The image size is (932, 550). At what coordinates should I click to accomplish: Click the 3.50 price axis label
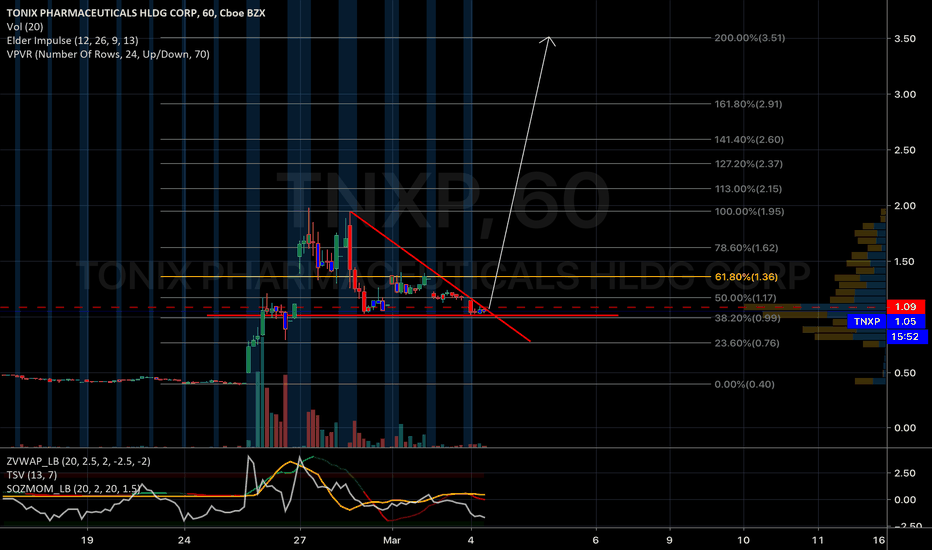point(905,38)
